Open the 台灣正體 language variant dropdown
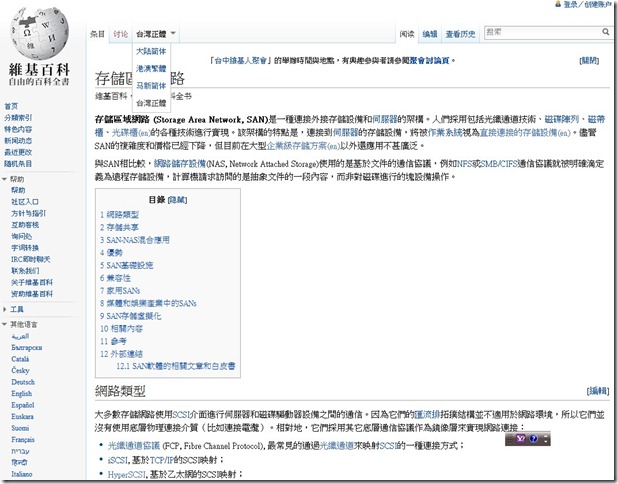This screenshot has height=484, width=618. click(156, 34)
